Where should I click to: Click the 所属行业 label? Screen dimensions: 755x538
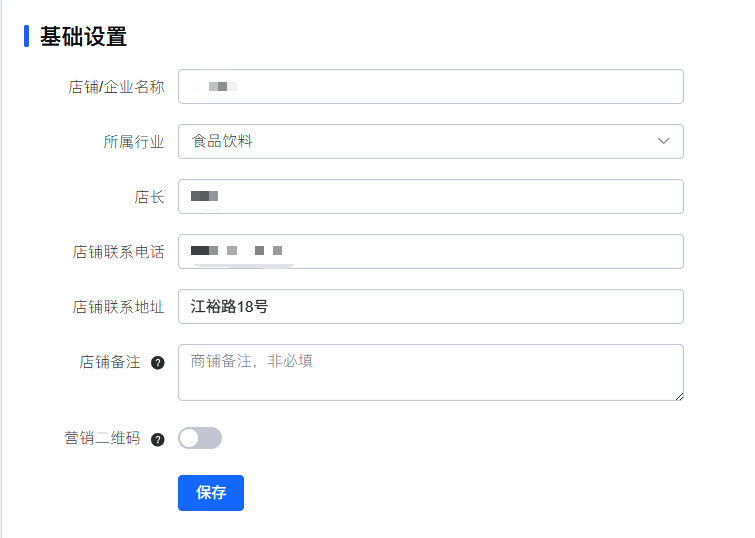click(134, 142)
